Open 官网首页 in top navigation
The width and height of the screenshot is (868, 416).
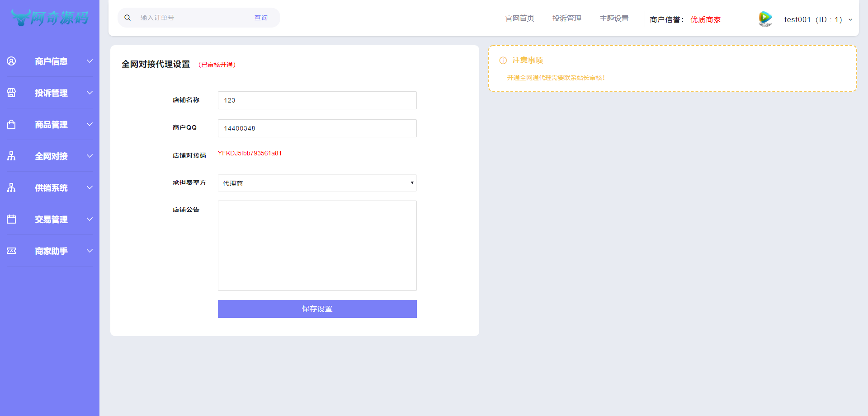(x=519, y=19)
